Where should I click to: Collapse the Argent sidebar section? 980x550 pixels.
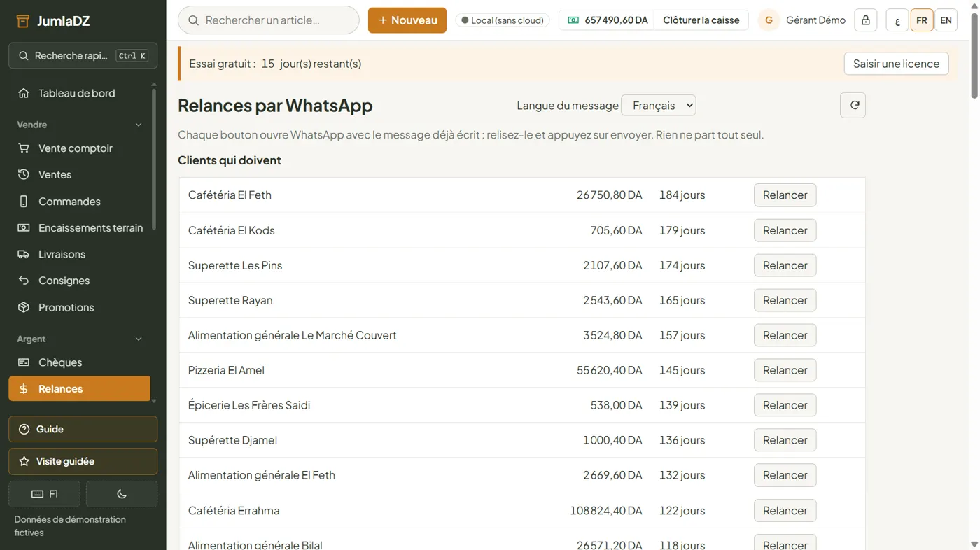pyautogui.click(x=79, y=339)
